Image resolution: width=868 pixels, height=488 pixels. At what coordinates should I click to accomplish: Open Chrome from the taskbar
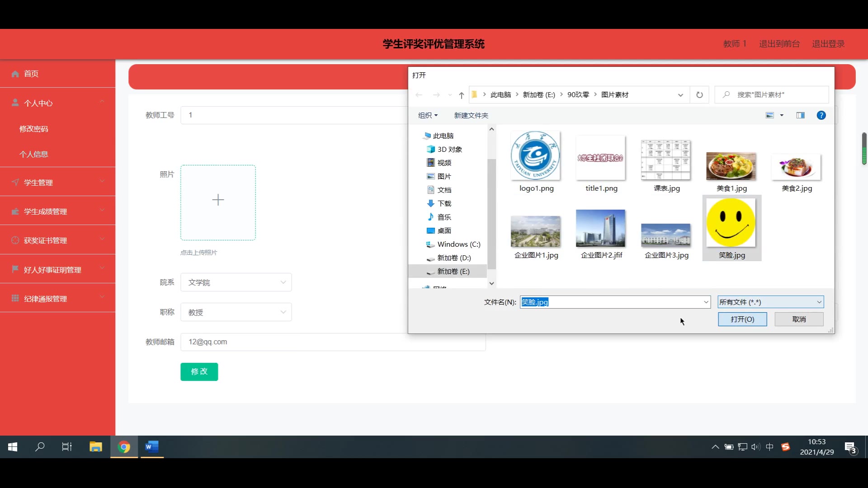point(124,447)
